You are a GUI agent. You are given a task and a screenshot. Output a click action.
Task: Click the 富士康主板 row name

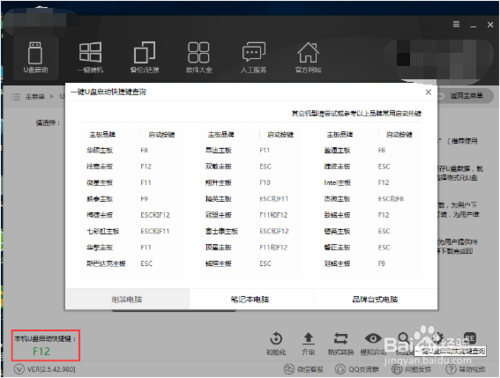221,231
